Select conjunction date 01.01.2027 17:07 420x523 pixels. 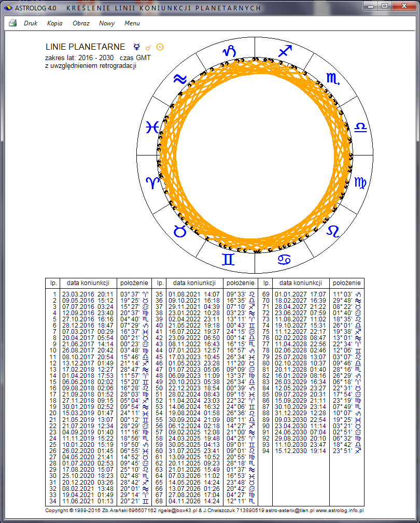coord(300,294)
